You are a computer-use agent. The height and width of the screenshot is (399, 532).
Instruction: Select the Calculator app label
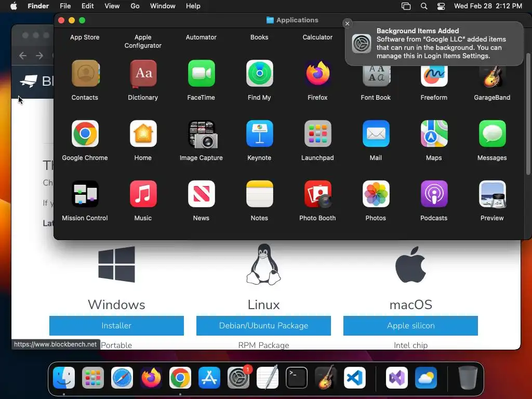coord(317,37)
